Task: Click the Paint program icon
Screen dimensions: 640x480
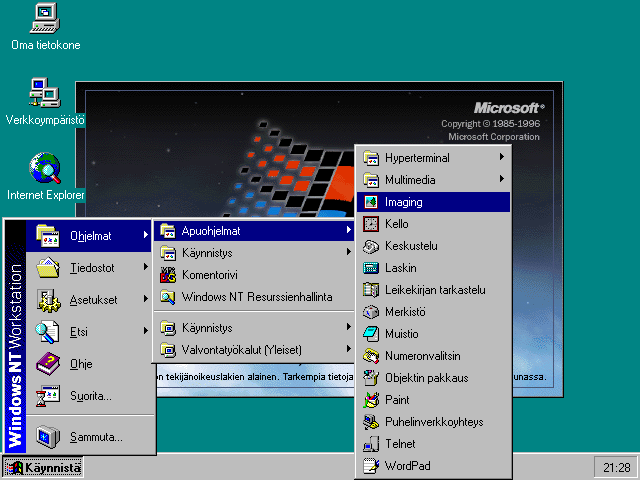Action: 370,400
